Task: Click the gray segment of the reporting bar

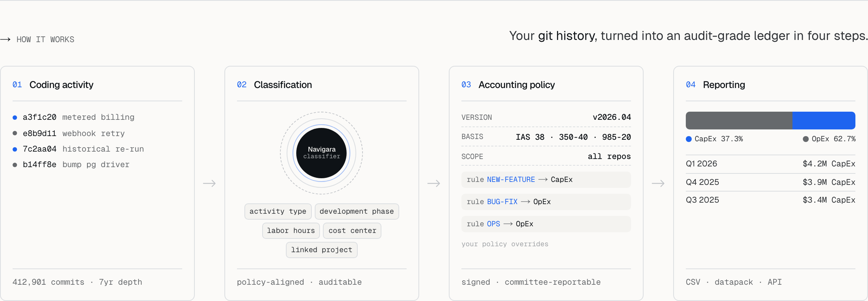Action: pyautogui.click(x=739, y=121)
